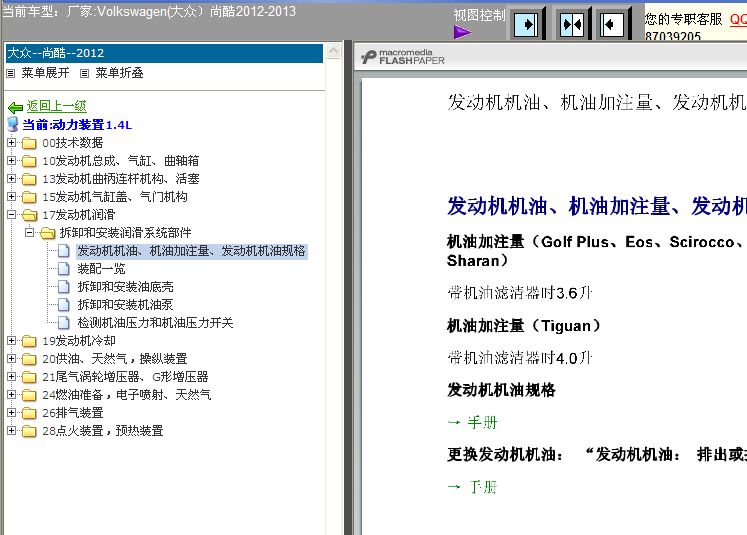Open the QQ customer service link

(x=738, y=19)
